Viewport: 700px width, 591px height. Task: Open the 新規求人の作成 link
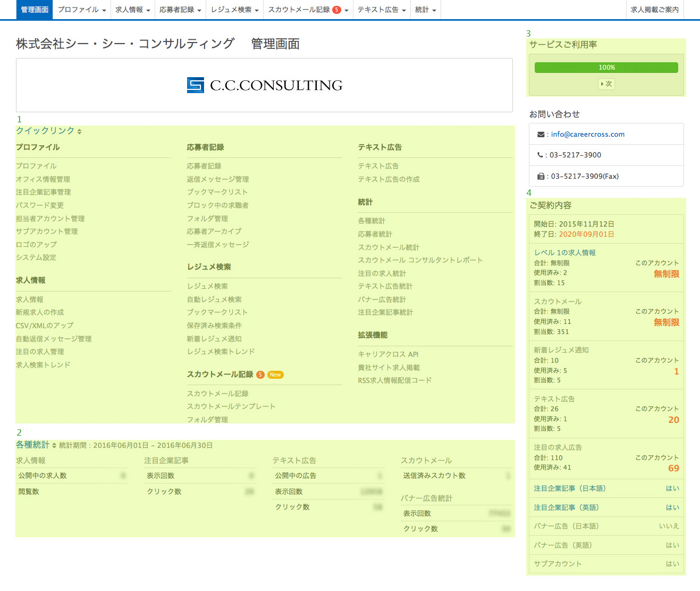point(40,313)
